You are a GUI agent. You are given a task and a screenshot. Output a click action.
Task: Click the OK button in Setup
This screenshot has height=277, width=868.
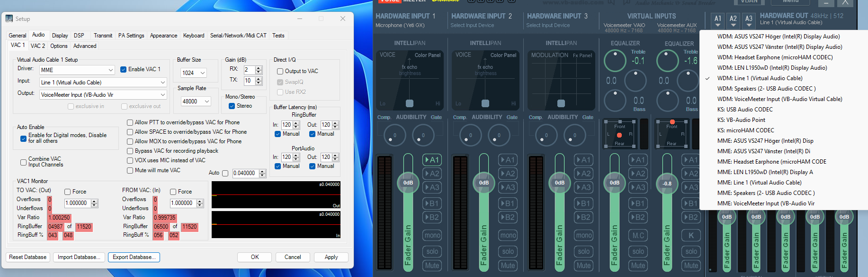tap(255, 257)
